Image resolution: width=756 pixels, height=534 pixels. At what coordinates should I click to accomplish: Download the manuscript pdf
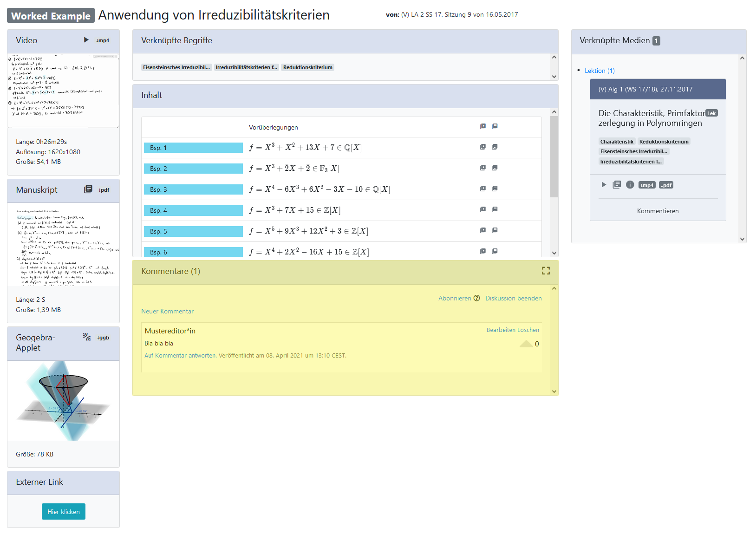pyautogui.click(x=104, y=190)
